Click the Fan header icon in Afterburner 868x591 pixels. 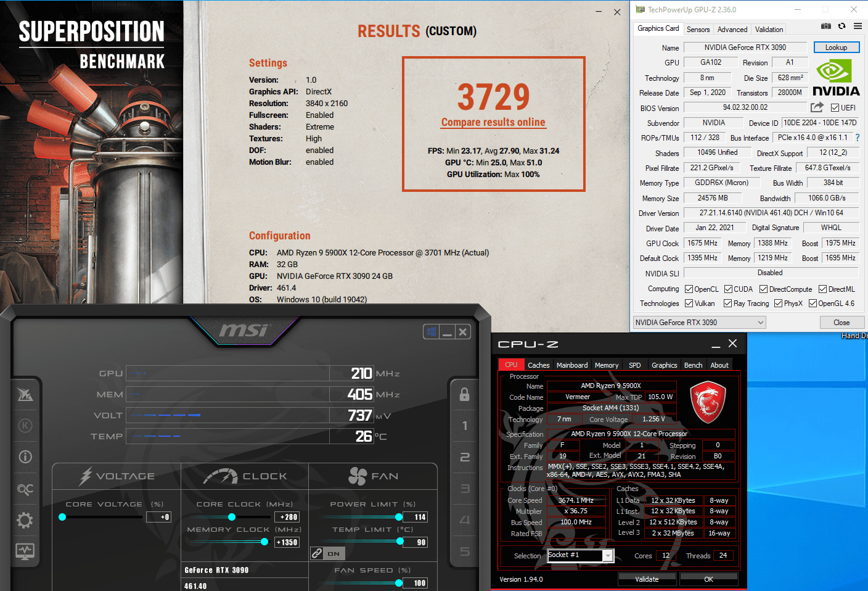(x=358, y=476)
